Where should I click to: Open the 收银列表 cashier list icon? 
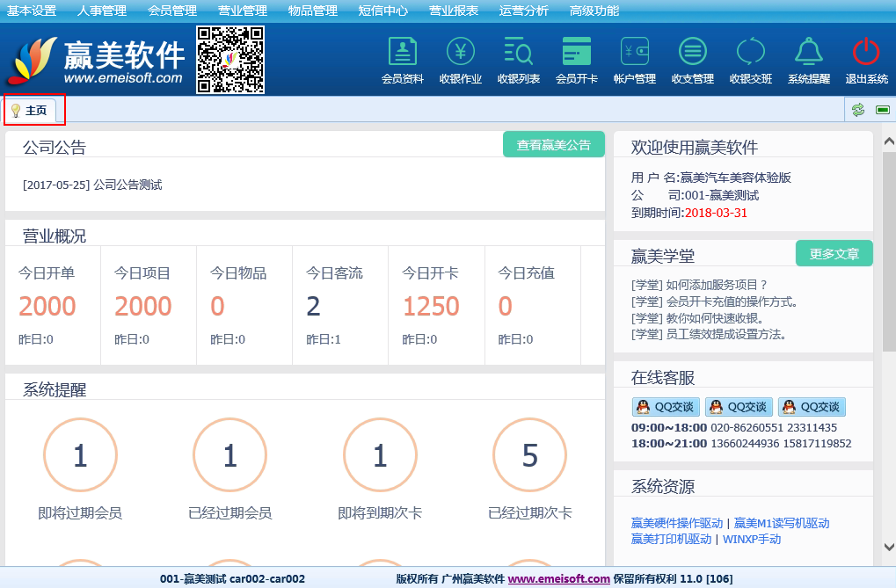click(x=519, y=54)
